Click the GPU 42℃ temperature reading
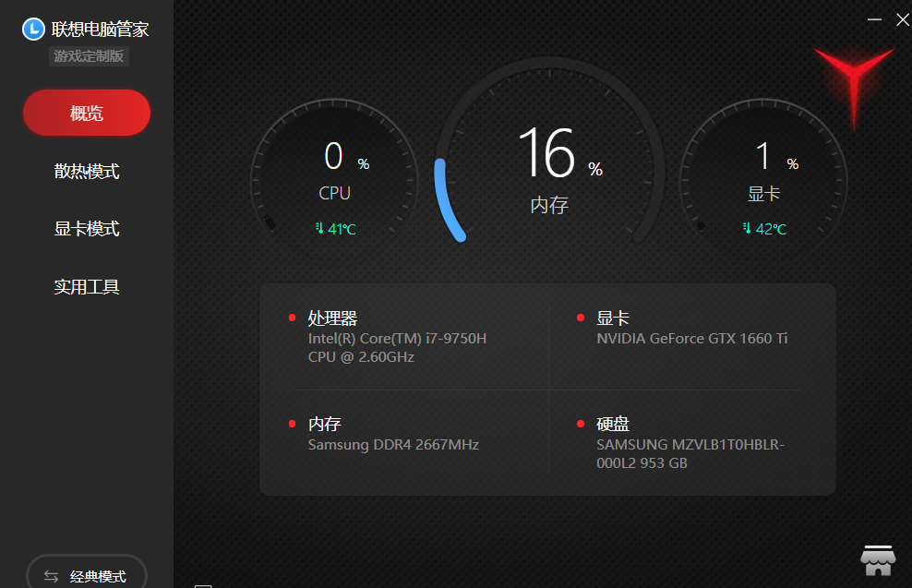 click(x=771, y=229)
